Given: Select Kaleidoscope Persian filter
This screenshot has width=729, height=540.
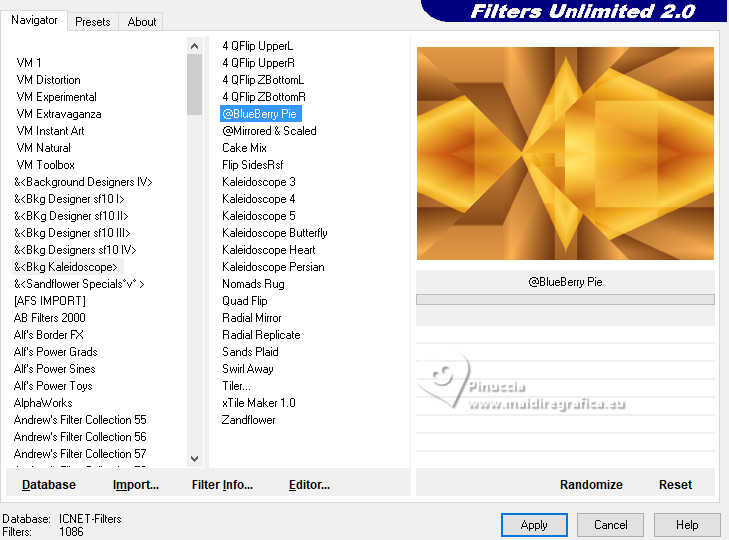Looking at the screenshot, I should [273, 267].
